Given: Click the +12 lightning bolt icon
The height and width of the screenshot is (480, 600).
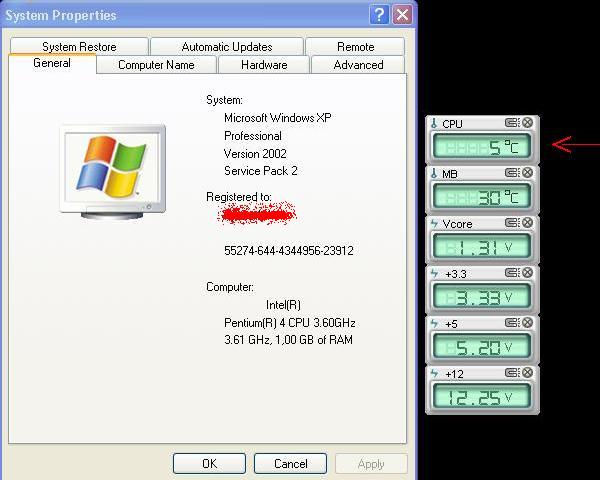Looking at the screenshot, I should (x=434, y=373).
